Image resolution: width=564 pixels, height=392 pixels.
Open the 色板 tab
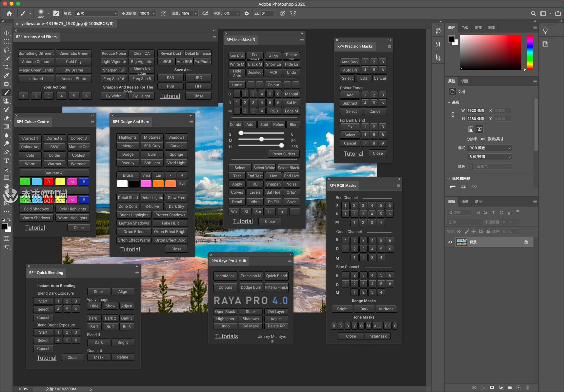coord(465,28)
